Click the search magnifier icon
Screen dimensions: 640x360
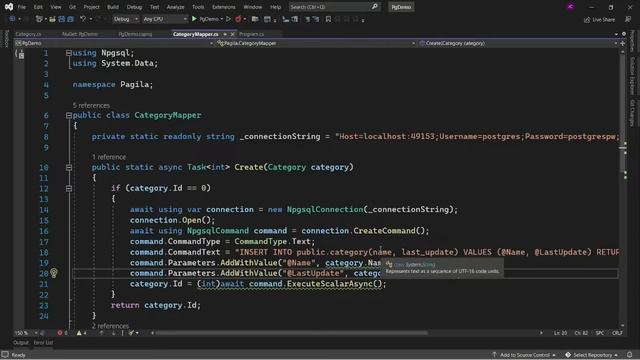point(375,7)
